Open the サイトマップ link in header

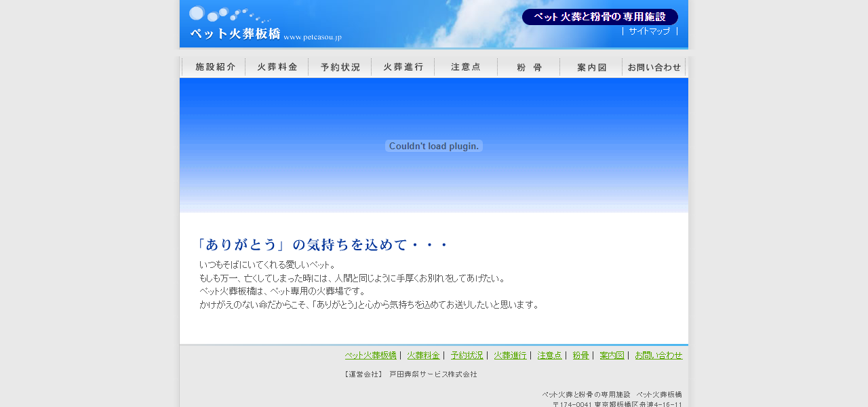click(x=649, y=31)
